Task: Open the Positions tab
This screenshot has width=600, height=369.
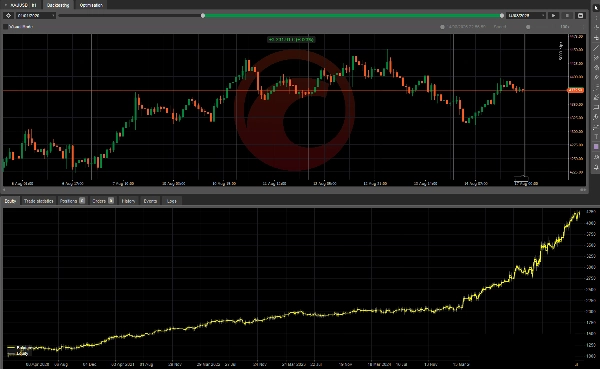Action: tap(72, 201)
